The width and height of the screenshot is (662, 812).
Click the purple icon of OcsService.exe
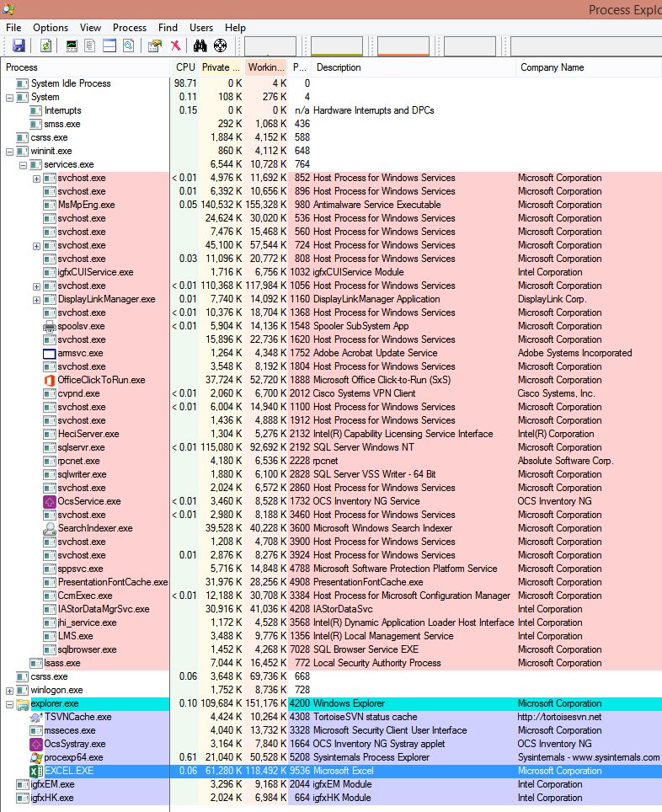pos(49,501)
